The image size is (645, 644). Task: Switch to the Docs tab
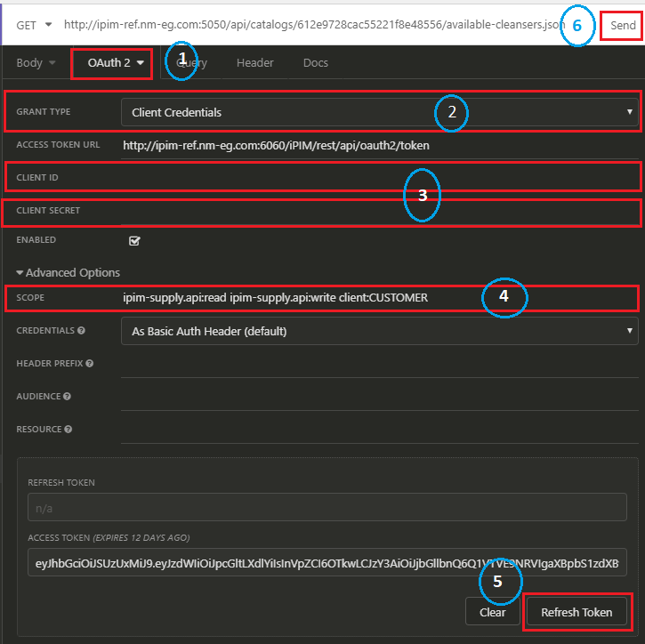coord(315,63)
